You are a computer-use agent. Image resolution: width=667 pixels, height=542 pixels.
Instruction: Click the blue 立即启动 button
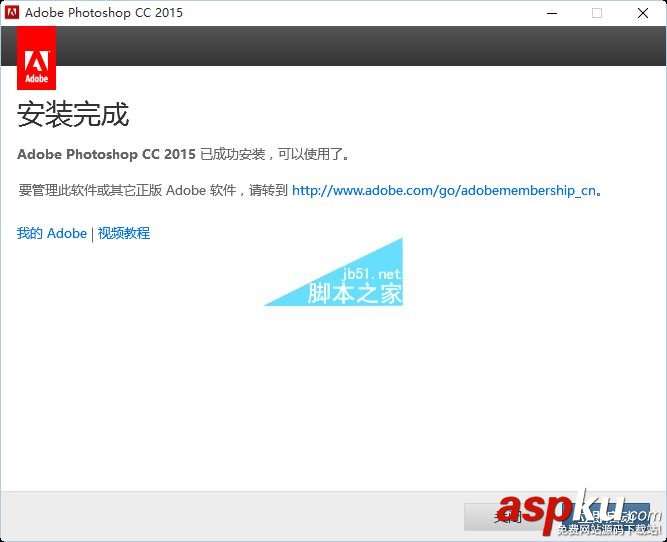click(606, 516)
